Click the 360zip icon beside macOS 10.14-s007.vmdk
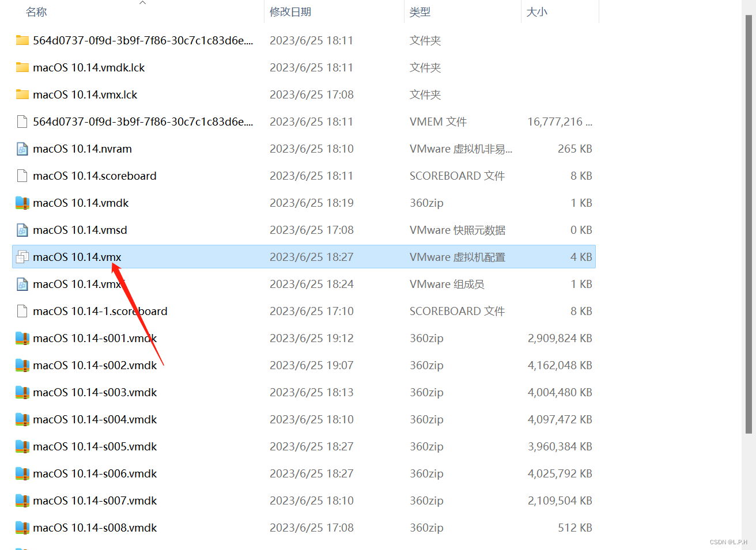The image size is (756, 550). 22,500
